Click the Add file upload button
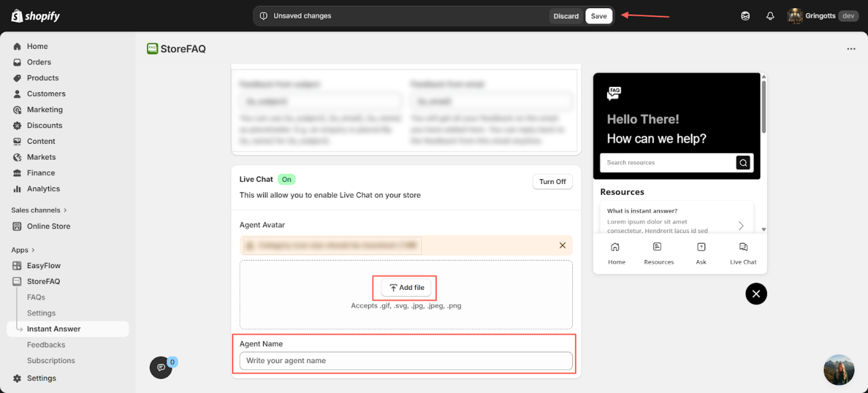Viewport: 868px width, 393px height. (406, 288)
